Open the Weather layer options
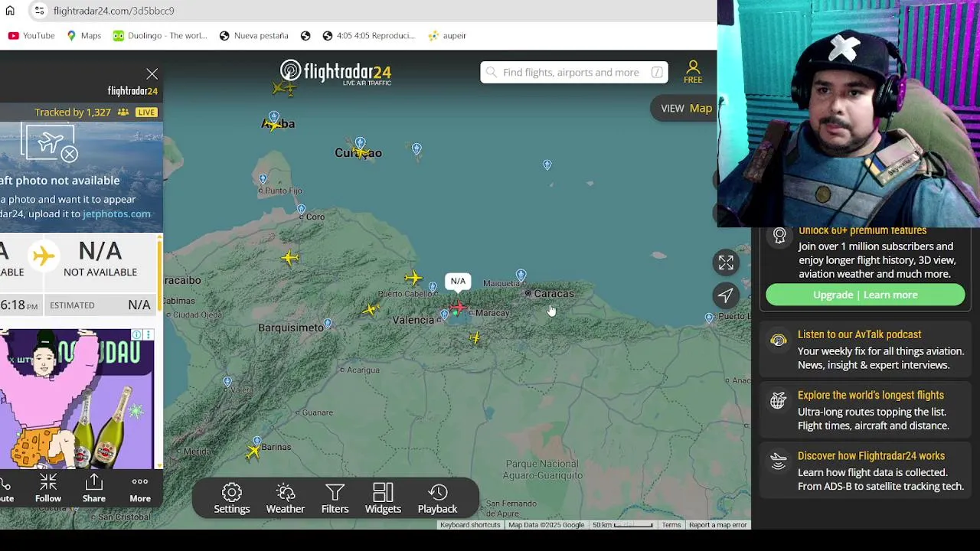This screenshot has height=551, width=980. pyautogui.click(x=285, y=498)
